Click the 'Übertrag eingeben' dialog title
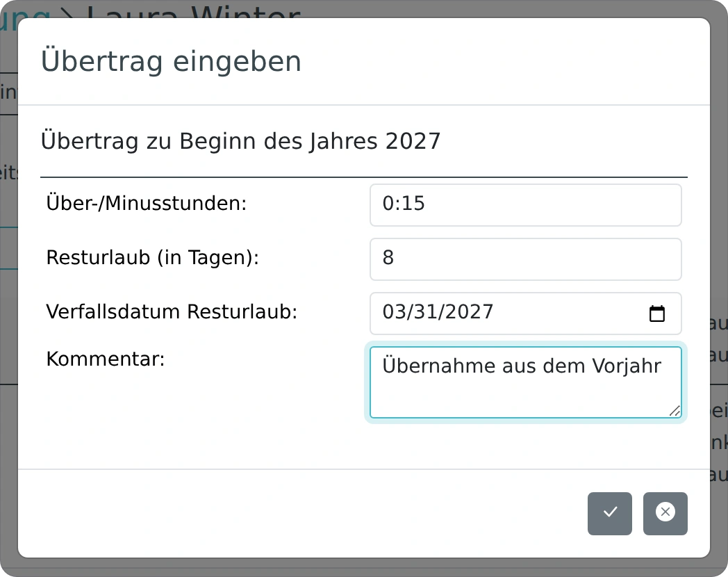This screenshot has height=577, width=728. tap(172, 61)
